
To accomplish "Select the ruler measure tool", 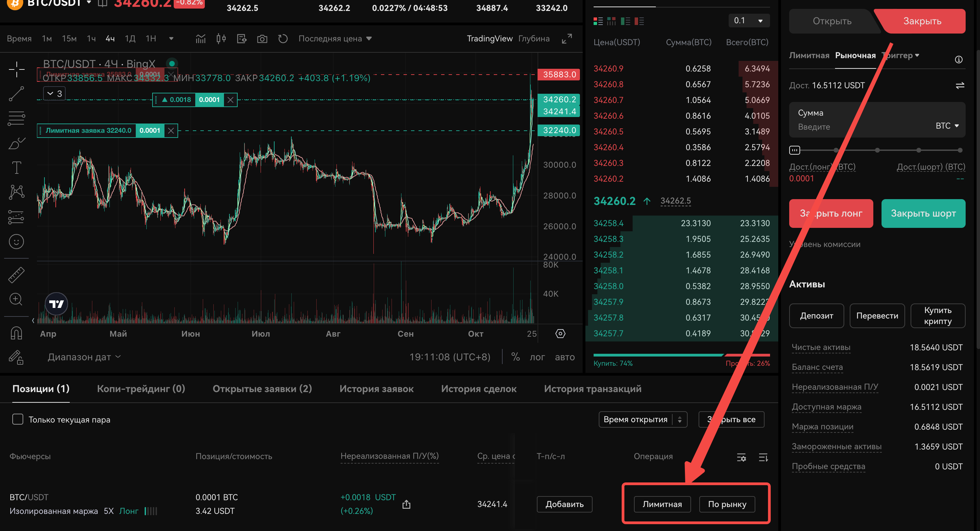I will click(x=16, y=275).
